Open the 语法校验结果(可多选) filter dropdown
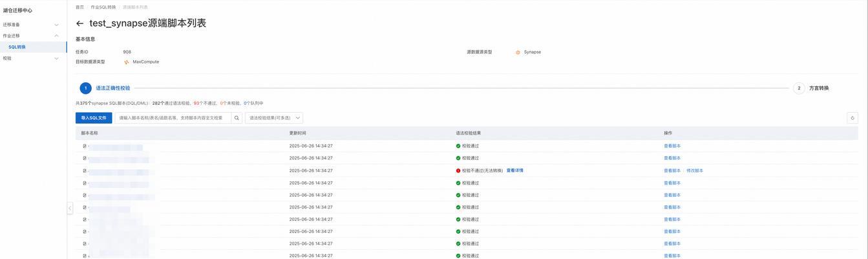Viewport: 868px width, 259px height. 274,118
